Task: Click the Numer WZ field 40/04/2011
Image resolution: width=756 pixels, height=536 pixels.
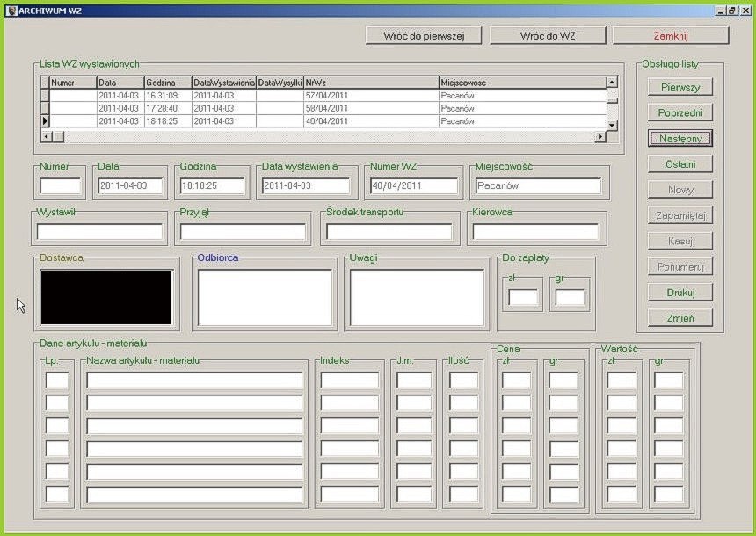Action: tap(414, 186)
